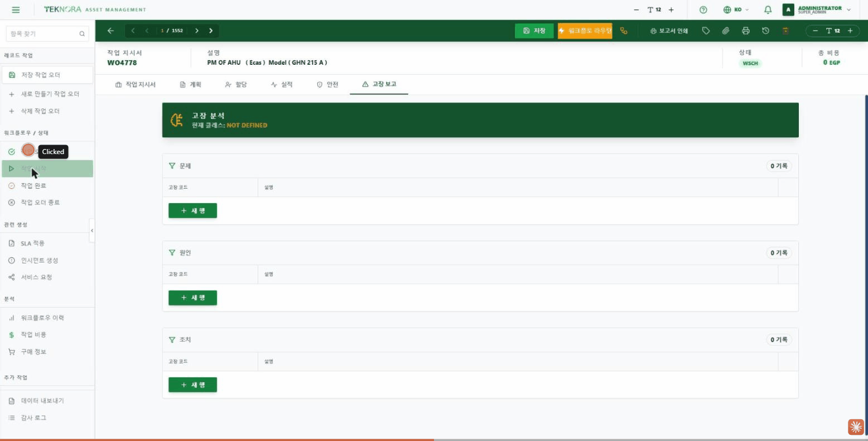Open the hamburger main menu
Viewport: 868px width, 441px height.
(16, 9)
